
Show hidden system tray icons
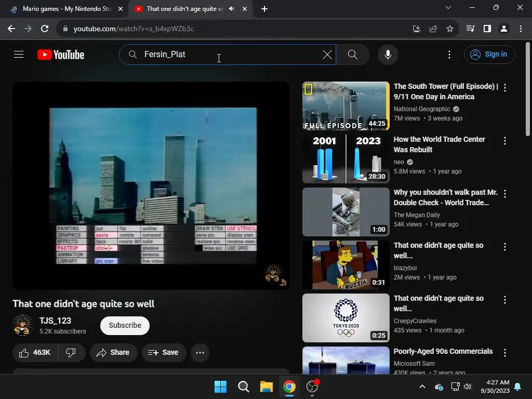(x=422, y=387)
